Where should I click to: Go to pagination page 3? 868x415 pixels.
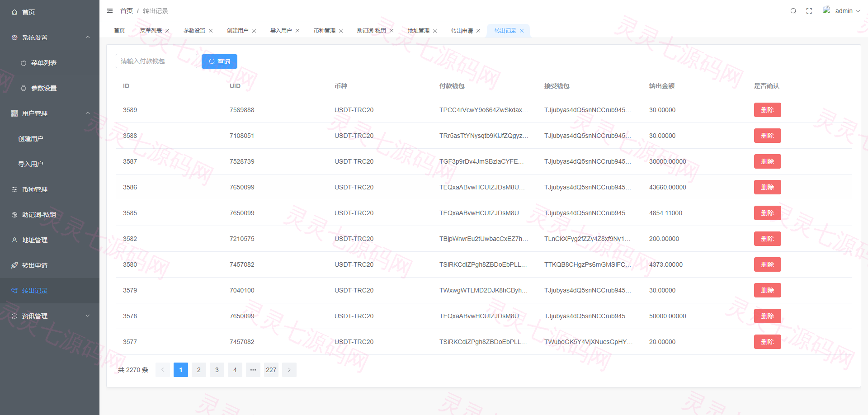217,370
